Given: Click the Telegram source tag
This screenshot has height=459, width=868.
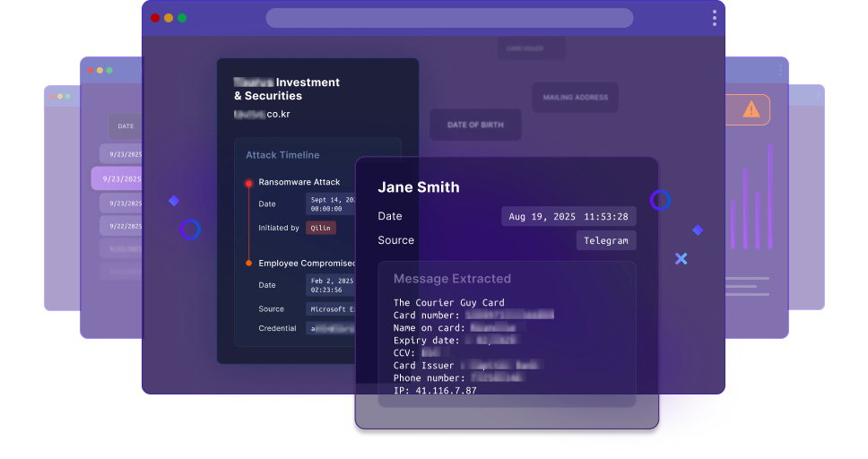Looking at the screenshot, I should 605,240.
